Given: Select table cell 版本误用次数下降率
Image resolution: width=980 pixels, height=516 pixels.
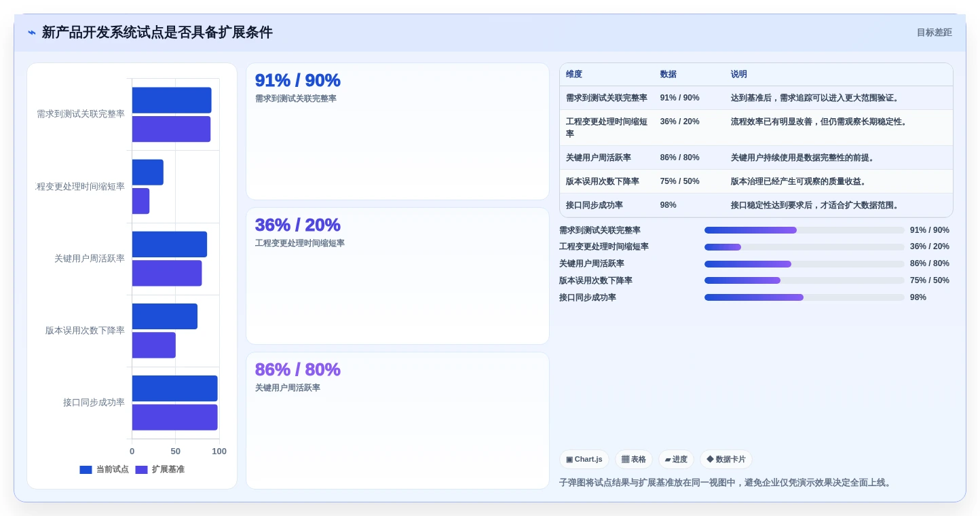Looking at the screenshot, I should point(607,181).
